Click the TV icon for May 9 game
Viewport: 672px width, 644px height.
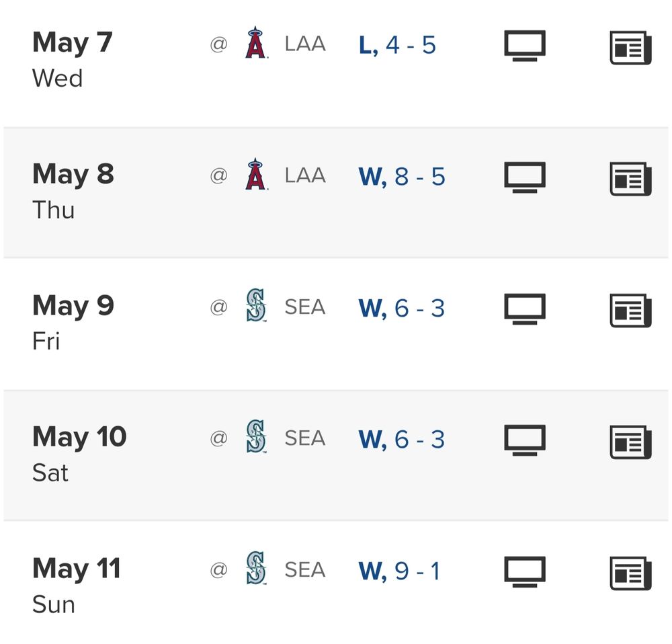click(525, 309)
